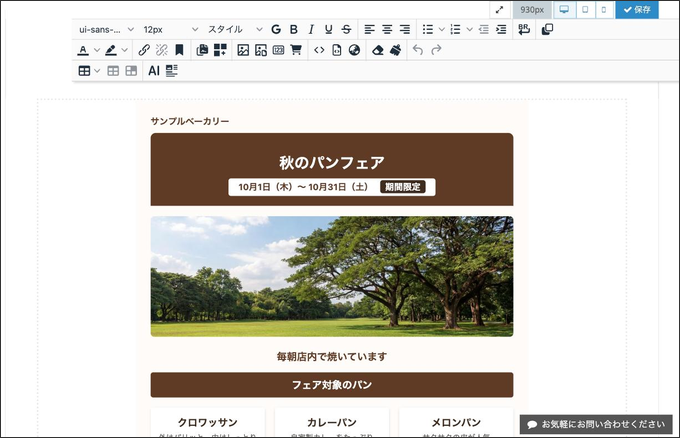Switch to desktop preview mode
680x438 pixels.
point(564,10)
